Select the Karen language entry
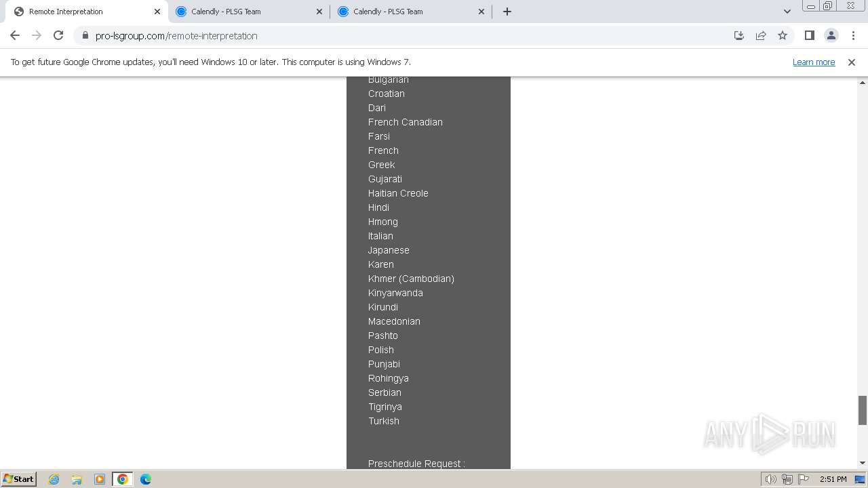The image size is (868, 488). [x=381, y=264]
